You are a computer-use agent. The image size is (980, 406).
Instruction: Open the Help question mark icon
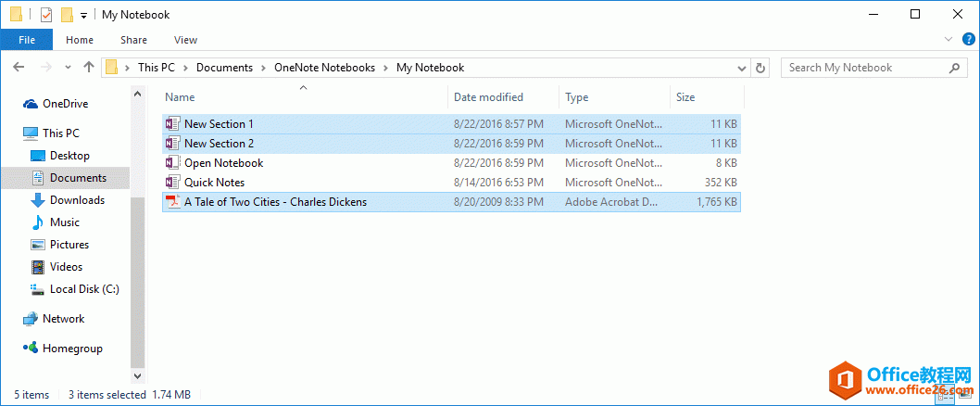[x=969, y=39]
